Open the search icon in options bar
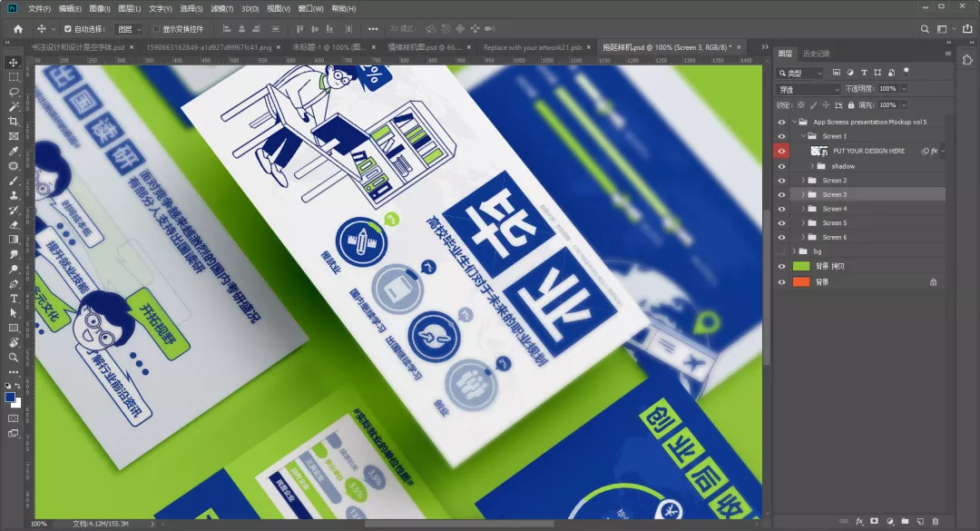 (x=925, y=29)
